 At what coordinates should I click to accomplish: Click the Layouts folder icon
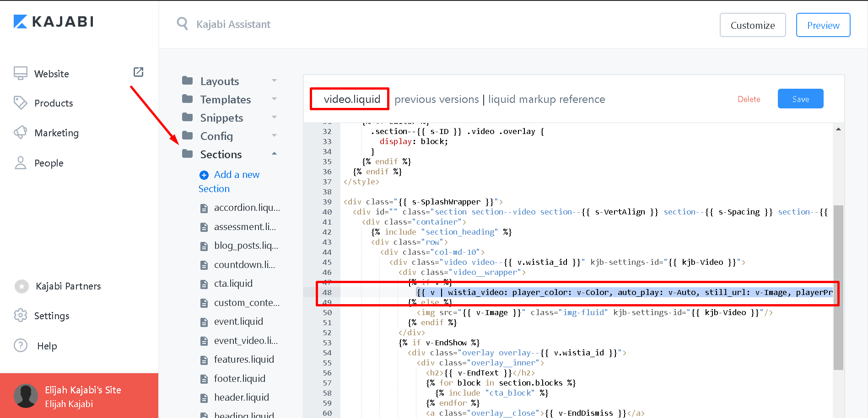pos(187,80)
